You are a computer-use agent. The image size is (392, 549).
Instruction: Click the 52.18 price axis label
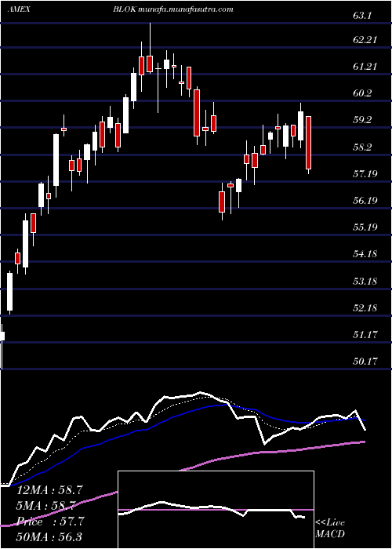point(365,307)
